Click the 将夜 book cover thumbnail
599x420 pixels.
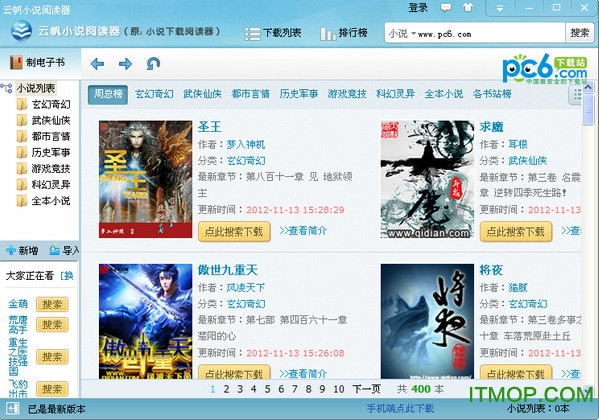click(x=427, y=321)
